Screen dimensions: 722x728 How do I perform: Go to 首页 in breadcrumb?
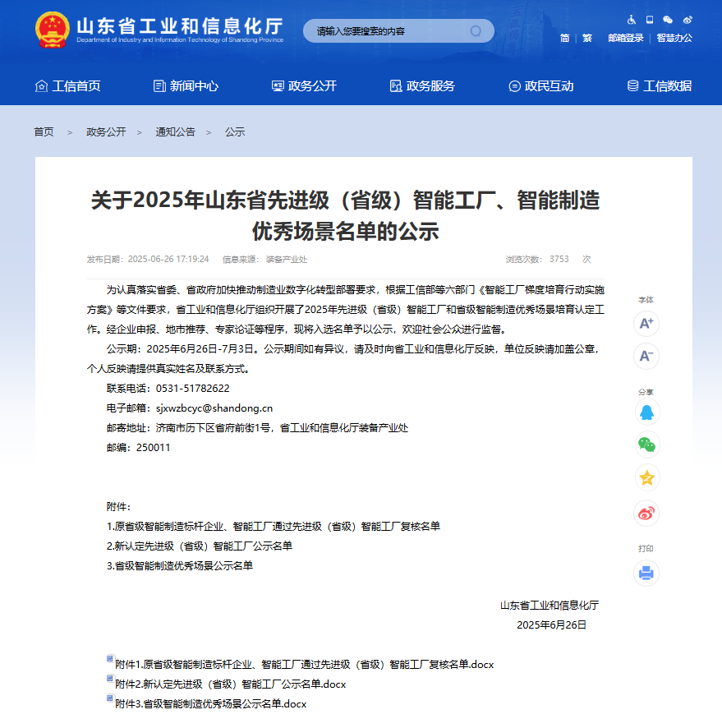point(44,131)
